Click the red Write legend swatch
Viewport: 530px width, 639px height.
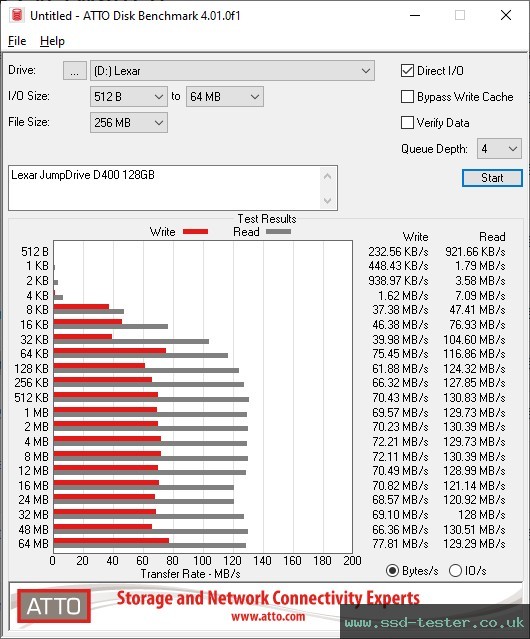(x=196, y=231)
